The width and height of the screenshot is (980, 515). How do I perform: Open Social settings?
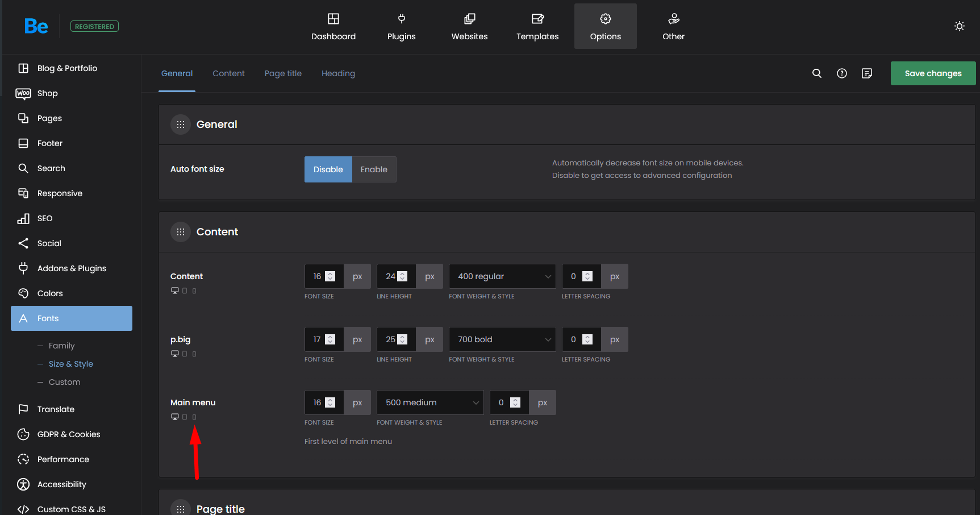coord(72,243)
